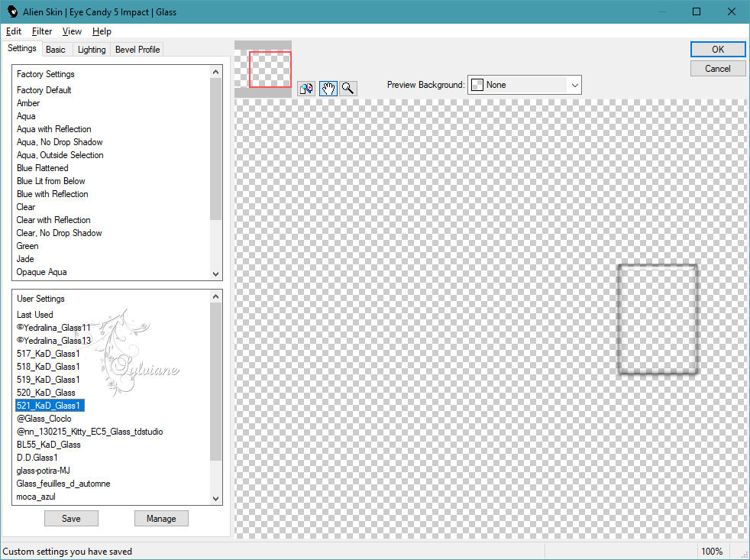Toggle the show original preview icon
The width and height of the screenshot is (750, 560).
306,89
